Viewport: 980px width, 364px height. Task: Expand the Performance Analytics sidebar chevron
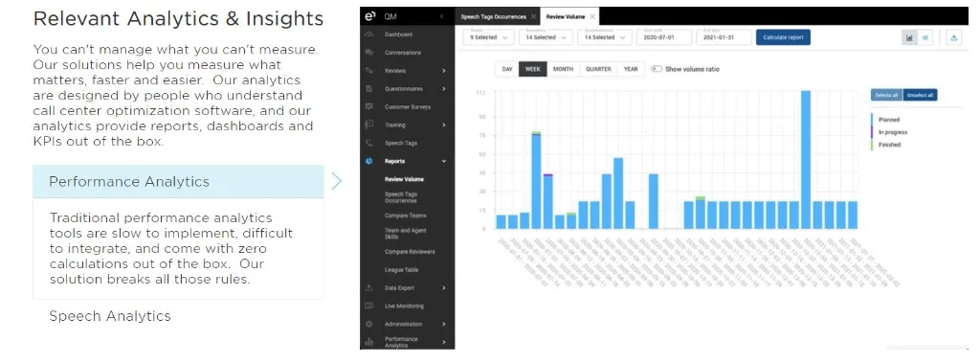pos(444,342)
